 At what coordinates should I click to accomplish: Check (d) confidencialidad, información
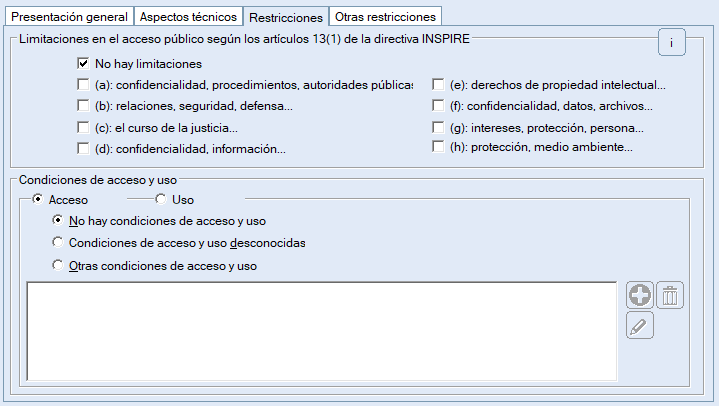[83, 149]
